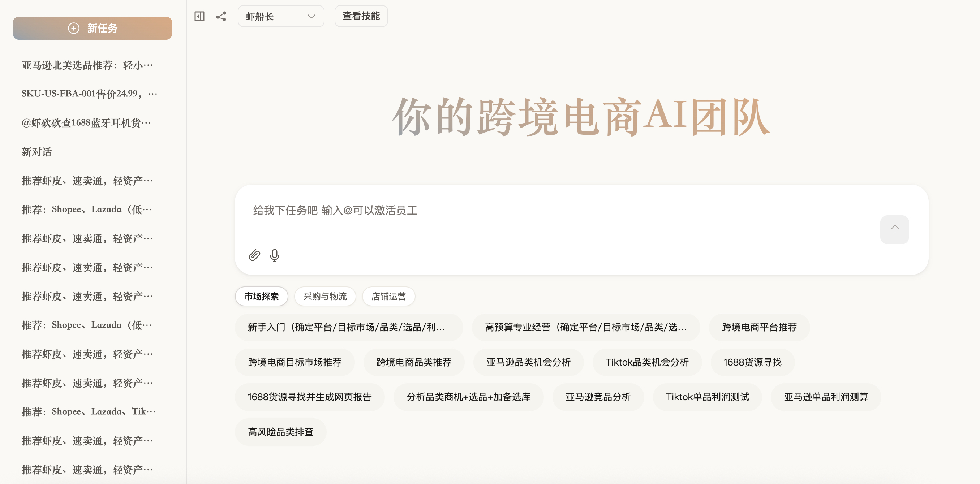Collapse the sidebar panel icon

pyautogui.click(x=199, y=16)
